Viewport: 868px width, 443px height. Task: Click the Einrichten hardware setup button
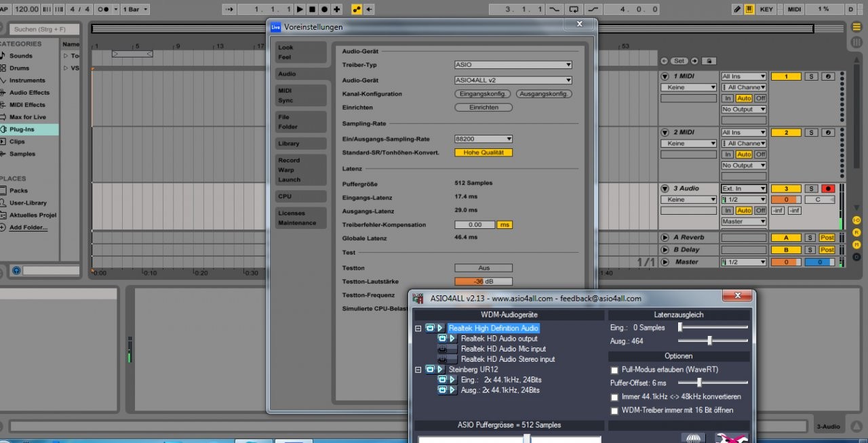(483, 108)
